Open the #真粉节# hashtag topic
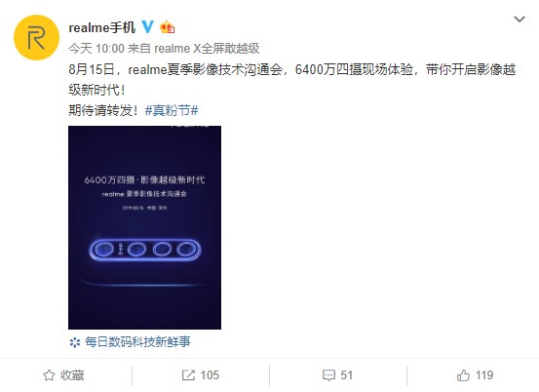The width and height of the screenshot is (539, 392). tap(172, 110)
